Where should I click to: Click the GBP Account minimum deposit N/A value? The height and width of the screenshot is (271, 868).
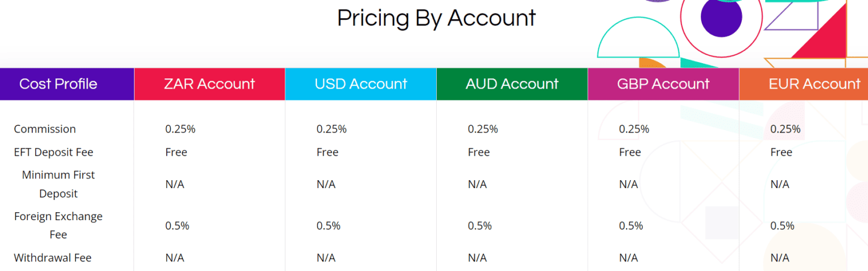click(x=628, y=184)
